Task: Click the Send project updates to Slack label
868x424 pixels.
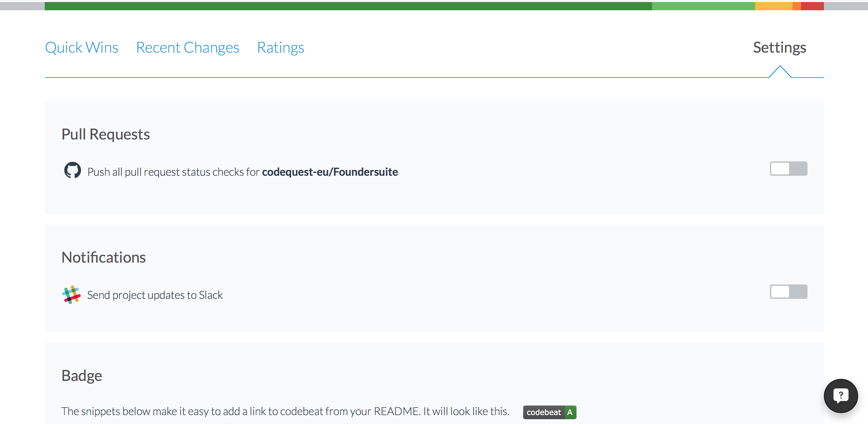Action: click(155, 295)
